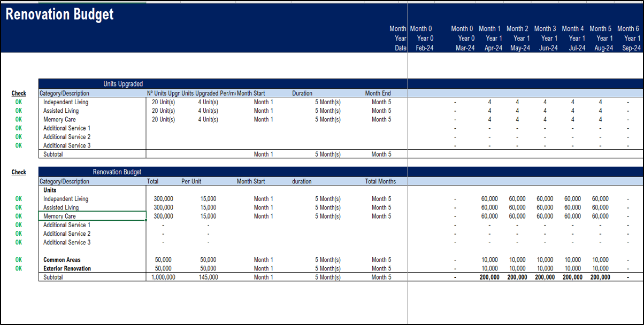The width and height of the screenshot is (644, 325).
Task: Select Additional Service 2 in Units Upgraded table
Action: pos(67,137)
